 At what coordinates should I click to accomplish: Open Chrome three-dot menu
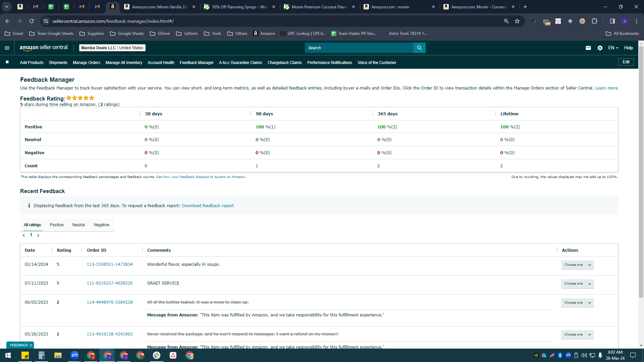point(637,21)
